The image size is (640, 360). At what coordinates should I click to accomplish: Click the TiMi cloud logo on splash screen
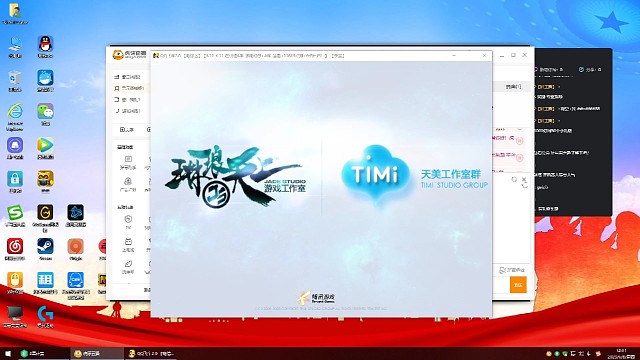(375, 175)
